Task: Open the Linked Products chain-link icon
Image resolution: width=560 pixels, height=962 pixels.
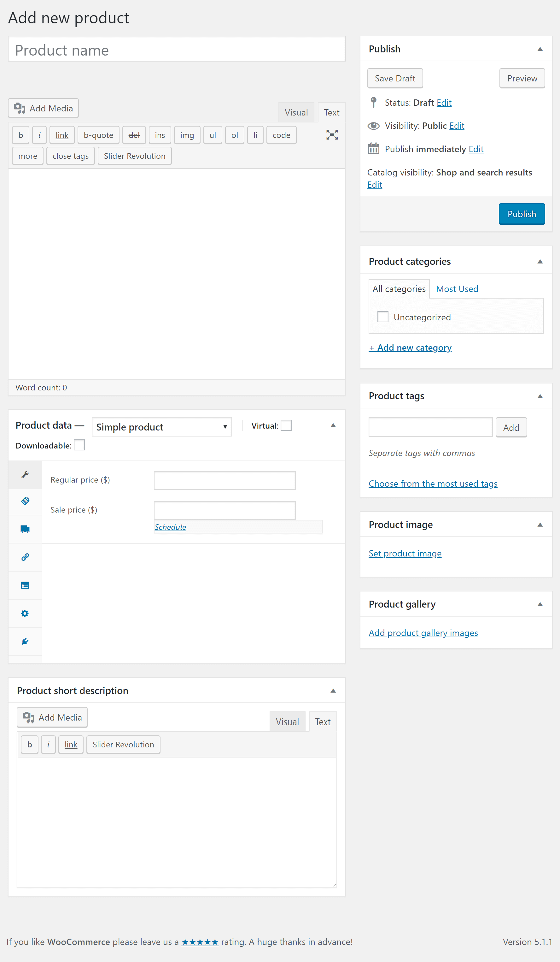Action: click(x=25, y=557)
